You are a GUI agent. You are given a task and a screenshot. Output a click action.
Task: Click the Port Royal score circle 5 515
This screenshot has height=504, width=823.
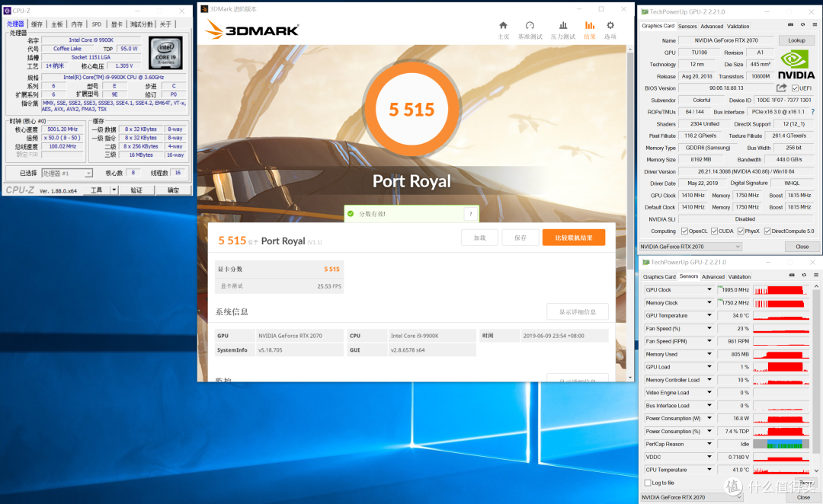(412, 110)
